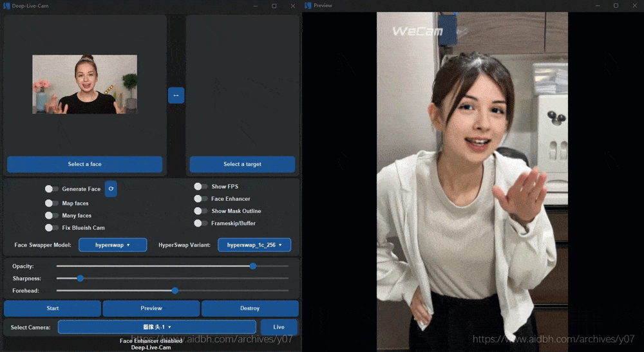Click the swap faces arrow icon
644x352 pixels.
(176, 95)
